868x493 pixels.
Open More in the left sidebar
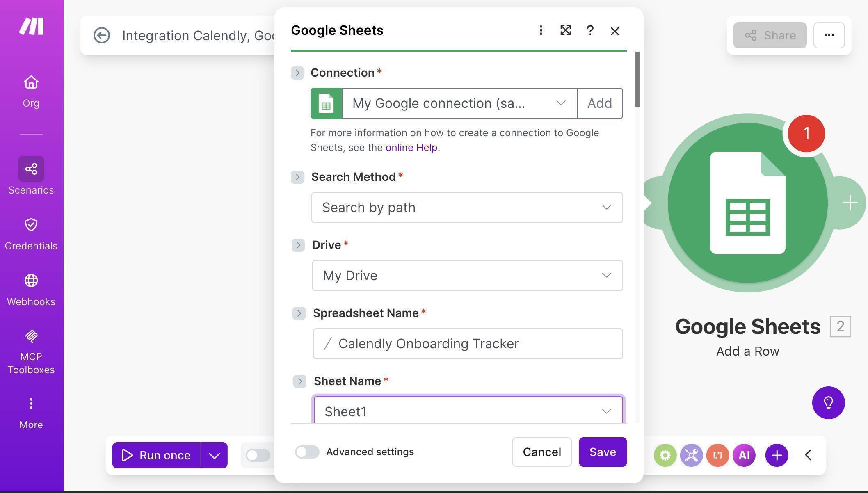[31, 410]
